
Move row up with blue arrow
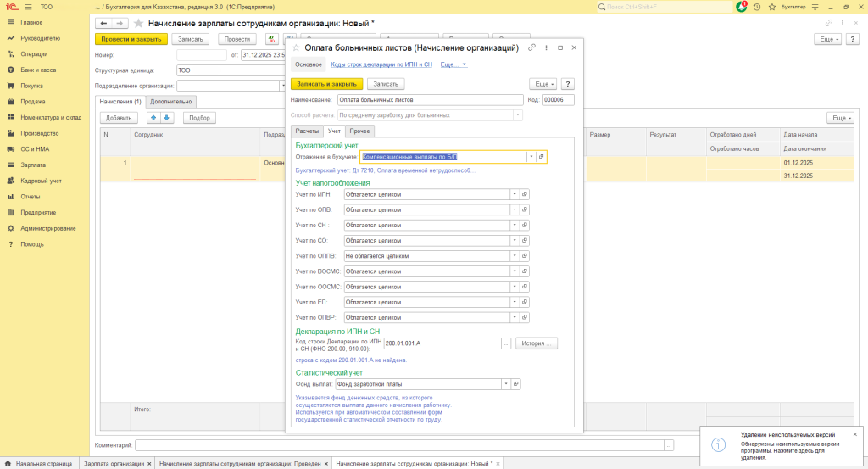tap(153, 118)
